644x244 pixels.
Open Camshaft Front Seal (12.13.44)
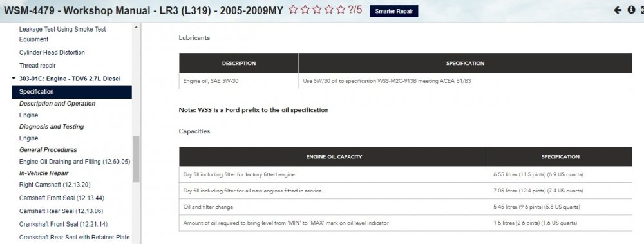[x=62, y=198]
